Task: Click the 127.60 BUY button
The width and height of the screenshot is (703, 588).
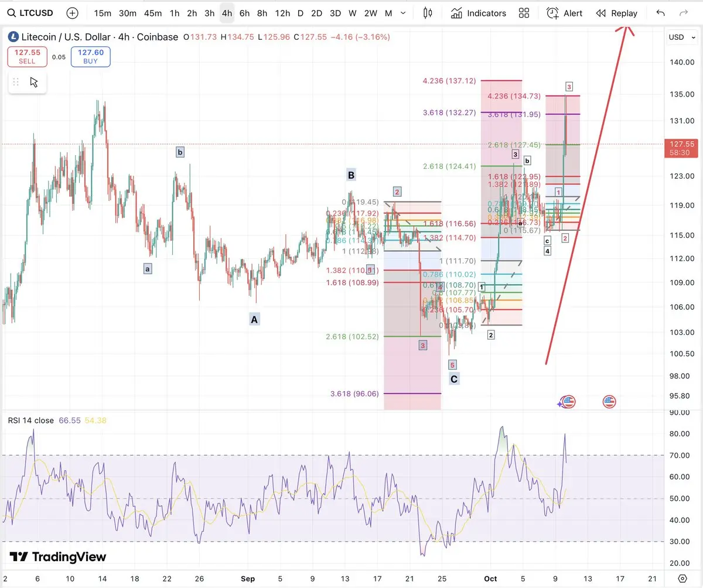Action: (x=90, y=57)
